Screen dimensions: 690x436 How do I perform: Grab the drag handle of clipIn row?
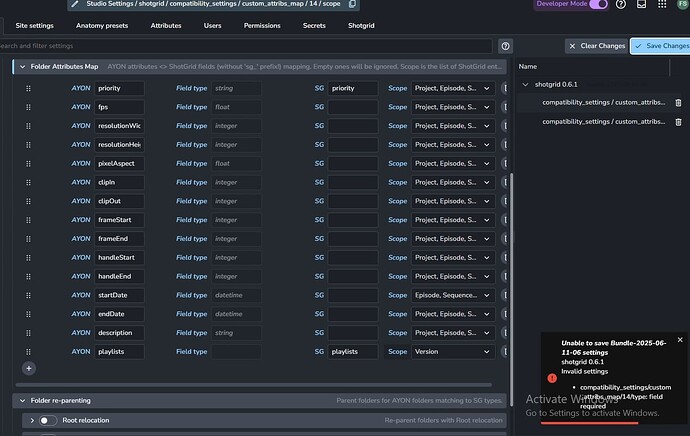coord(28,183)
